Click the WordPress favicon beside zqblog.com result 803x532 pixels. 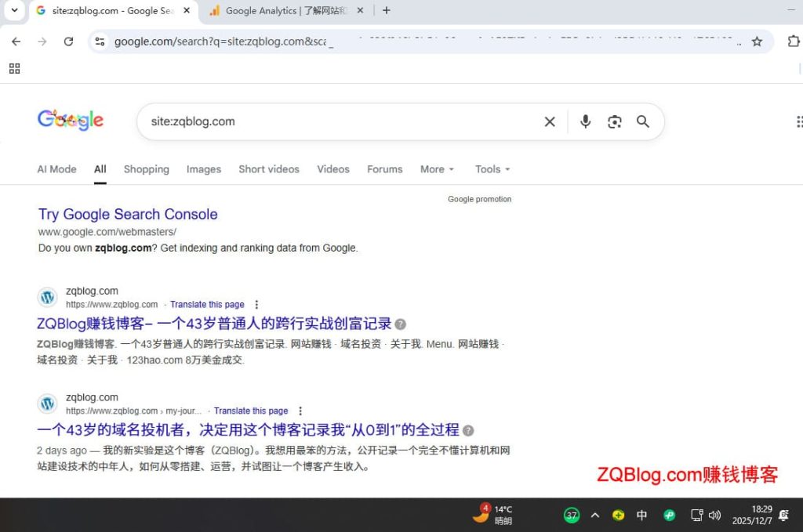[47, 298]
